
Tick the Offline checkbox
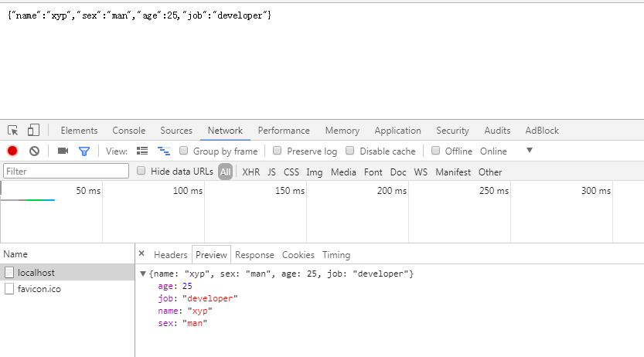click(435, 151)
